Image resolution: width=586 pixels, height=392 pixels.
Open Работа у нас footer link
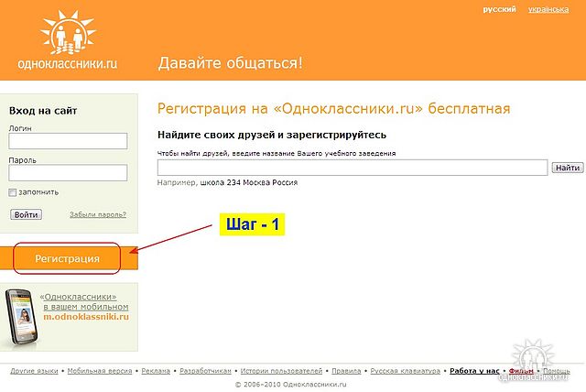point(474,371)
